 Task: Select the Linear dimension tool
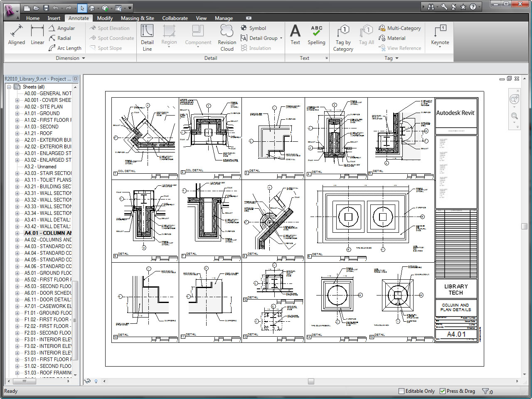click(37, 34)
